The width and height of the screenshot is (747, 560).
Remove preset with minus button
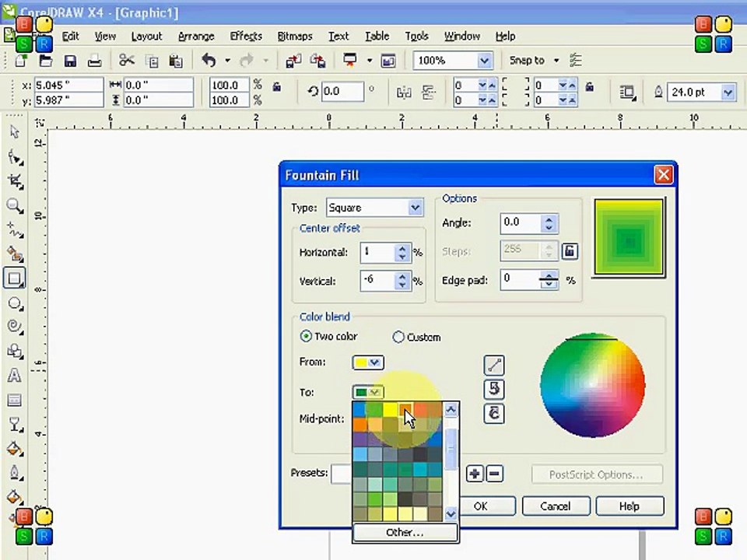click(x=495, y=474)
